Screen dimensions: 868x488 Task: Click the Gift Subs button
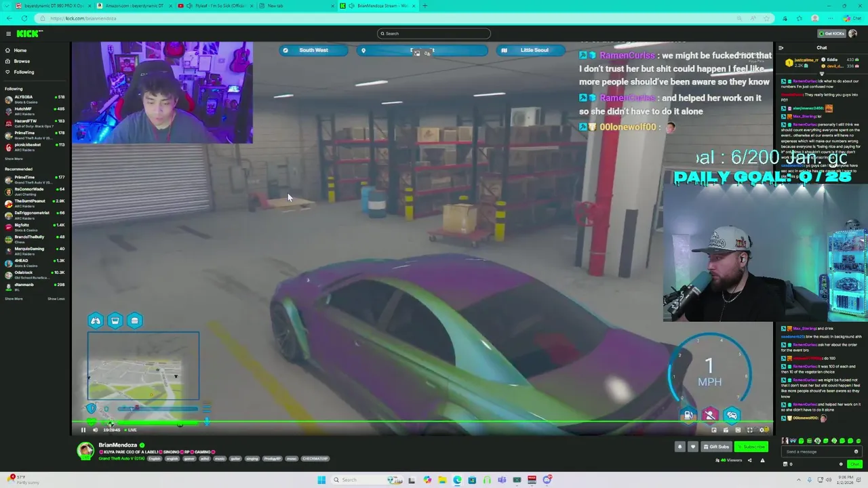pyautogui.click(x=716, y=447)
